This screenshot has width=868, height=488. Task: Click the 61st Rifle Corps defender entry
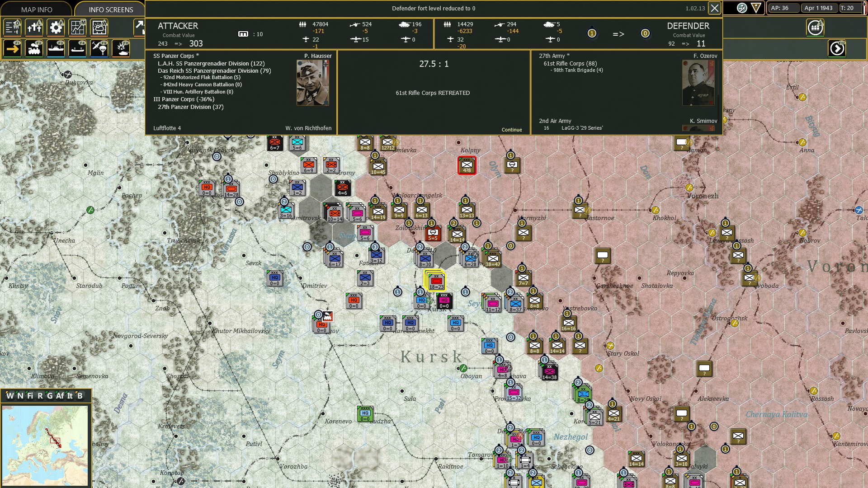[570, 64]
